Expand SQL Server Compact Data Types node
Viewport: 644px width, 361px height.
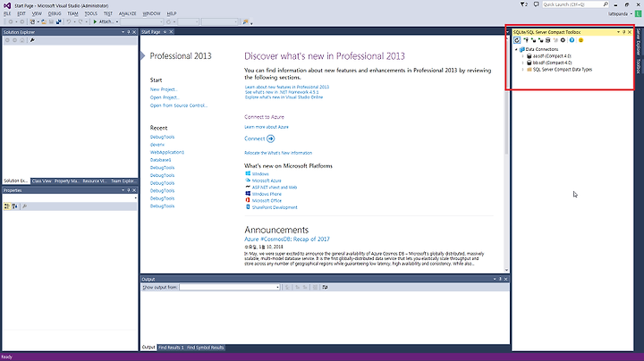point(523,70)
